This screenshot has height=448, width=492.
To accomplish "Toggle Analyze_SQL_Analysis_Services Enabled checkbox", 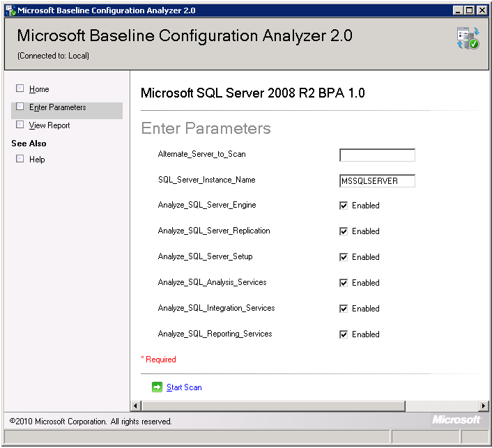I will click(x=344, y=283).
